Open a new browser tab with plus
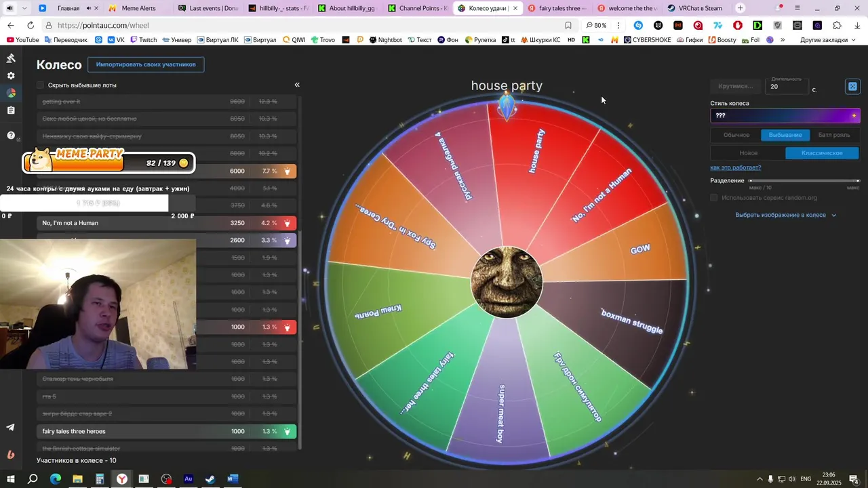 [x=740, y=8]
